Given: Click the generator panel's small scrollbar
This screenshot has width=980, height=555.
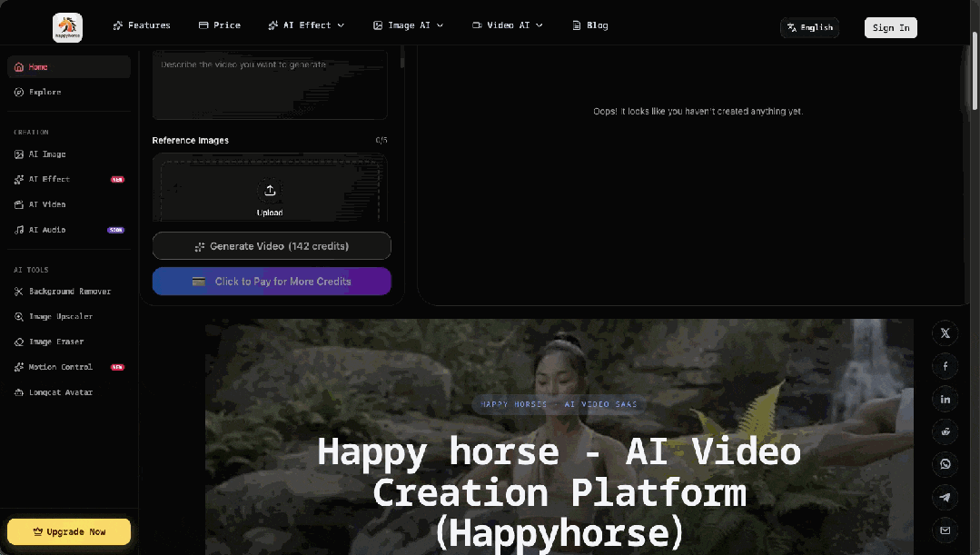Looking at the screenshot, I should tap(401, 57).
